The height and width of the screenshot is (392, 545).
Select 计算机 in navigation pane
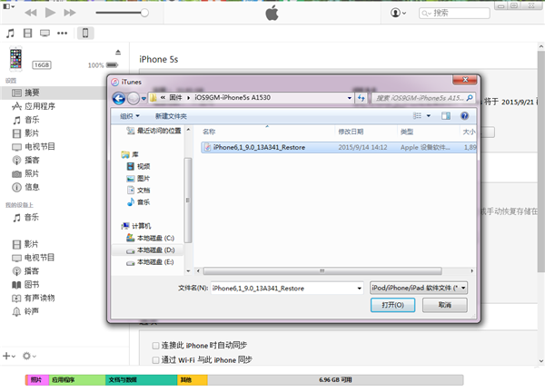point(136,226)
